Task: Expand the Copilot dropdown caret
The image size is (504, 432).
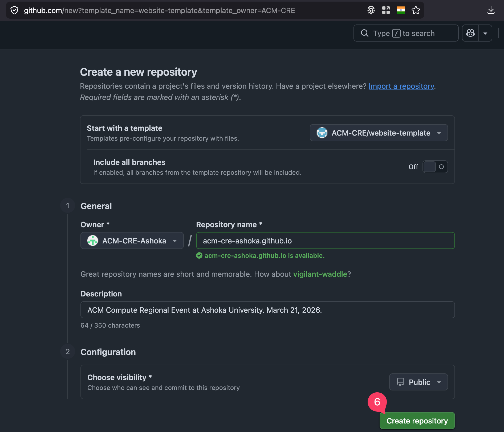Action: [485, 33]
